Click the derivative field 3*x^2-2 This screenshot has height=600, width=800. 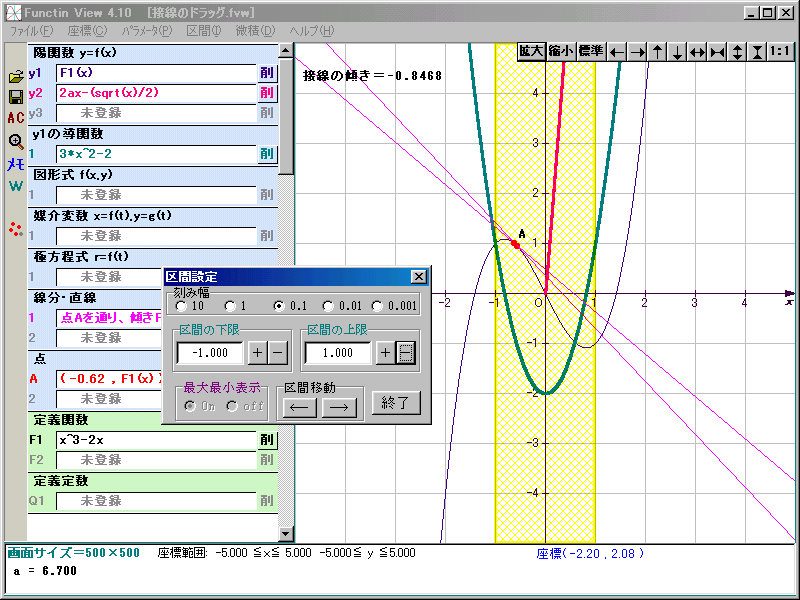(156, 154)
